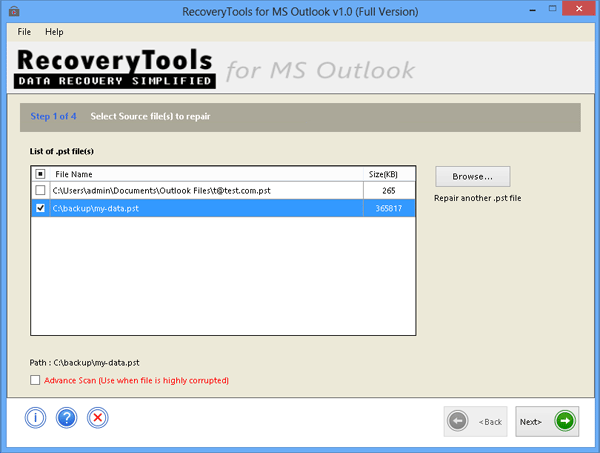Uncheck the my-data.pst file checkbox

pos(40,208)
